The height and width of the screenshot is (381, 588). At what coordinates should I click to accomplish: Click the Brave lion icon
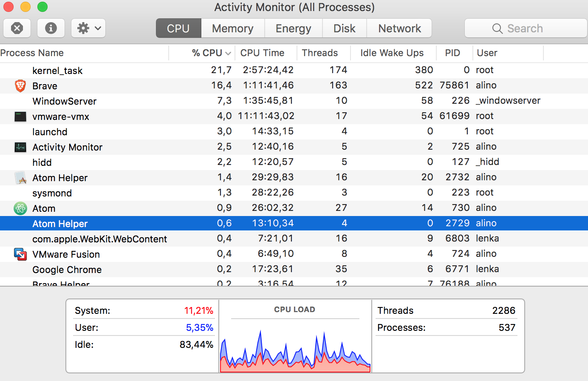pyautogui.click(x=20, y=85)
